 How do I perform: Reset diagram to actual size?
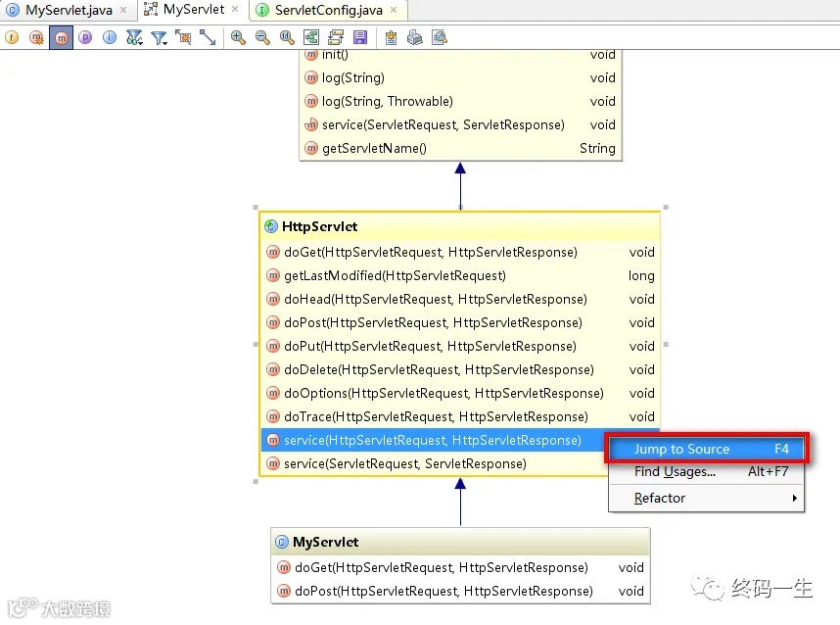(287, 37)
